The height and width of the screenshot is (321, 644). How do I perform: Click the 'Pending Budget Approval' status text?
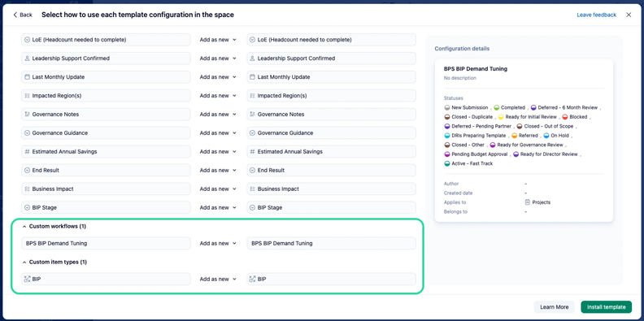(480, 154)
